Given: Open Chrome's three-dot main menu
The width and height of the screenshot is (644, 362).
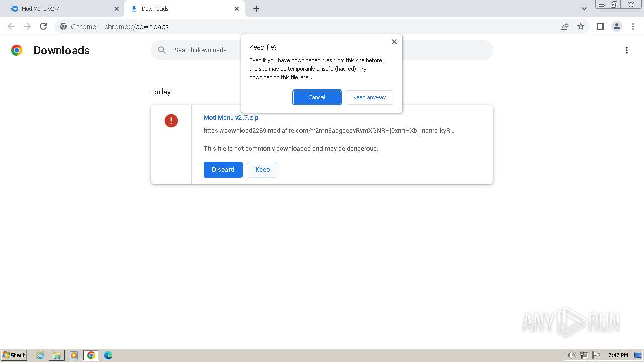Looking at the screenshot, I should (633, 26).
